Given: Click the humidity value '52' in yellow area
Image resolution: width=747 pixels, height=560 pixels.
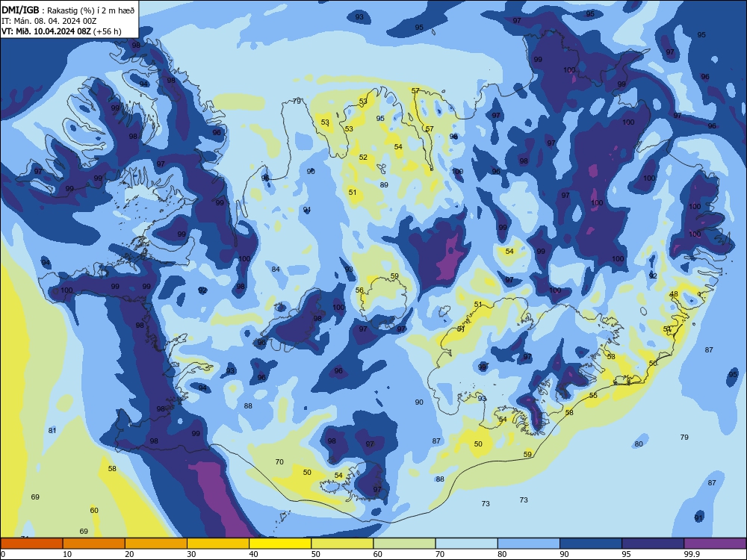Looking at the screenshot, I should 364,157.
